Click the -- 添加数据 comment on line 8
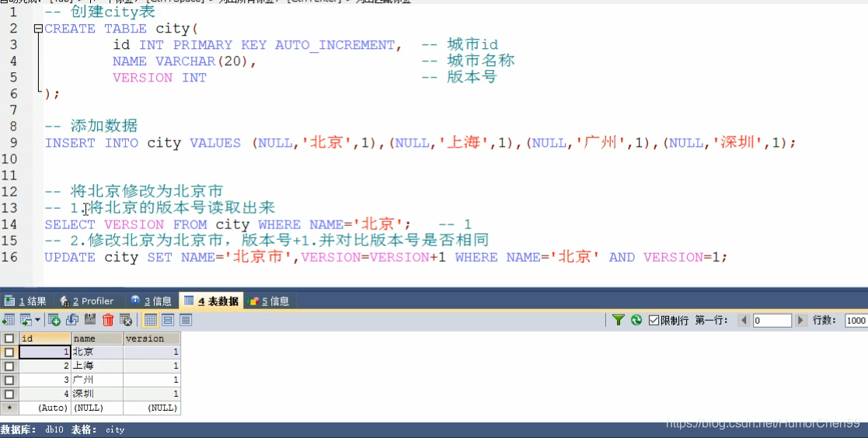This screenshot has height=438, width=868. tap(91, 126)
